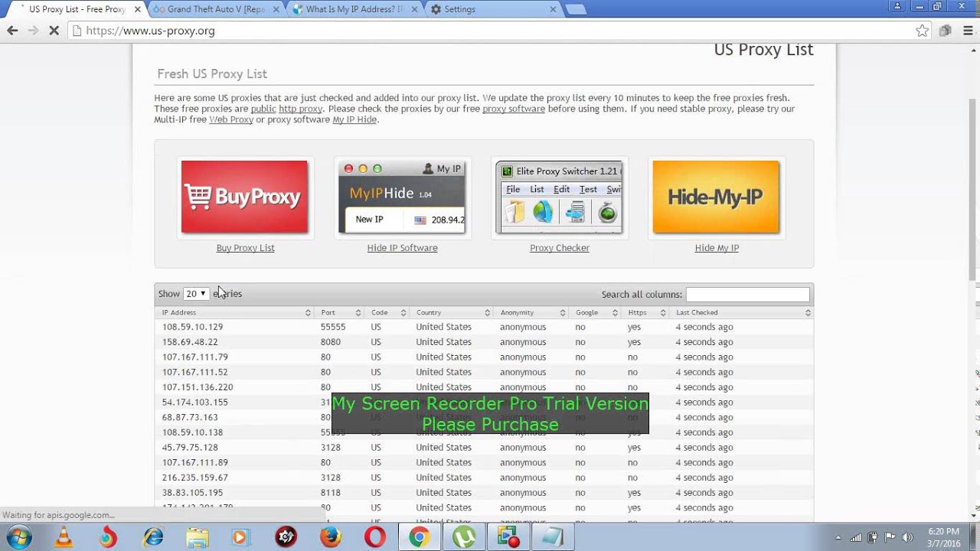Follow the Web Proxy link
980x551 pixels.
pyautogui.click(x=231, y=119)
